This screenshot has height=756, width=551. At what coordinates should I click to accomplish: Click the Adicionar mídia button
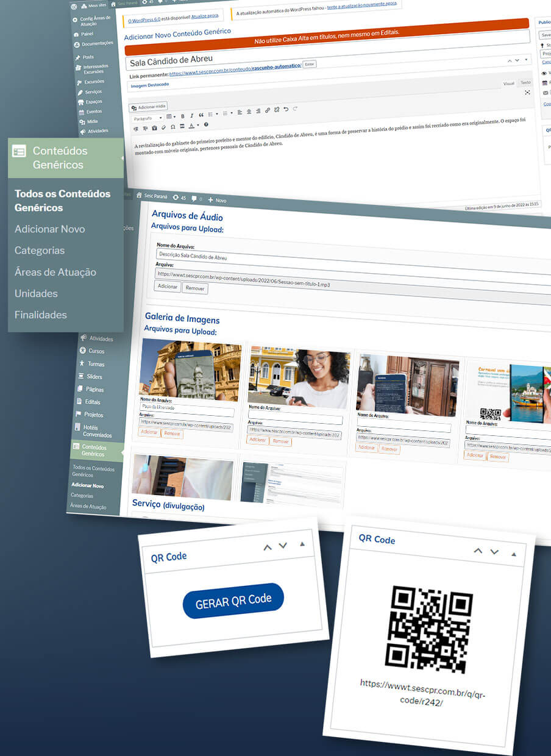[148, 107]
